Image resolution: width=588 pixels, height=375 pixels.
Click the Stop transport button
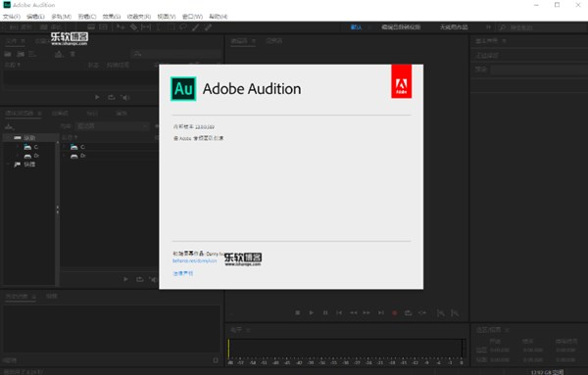pyautogui.click(x=297, y=312)
